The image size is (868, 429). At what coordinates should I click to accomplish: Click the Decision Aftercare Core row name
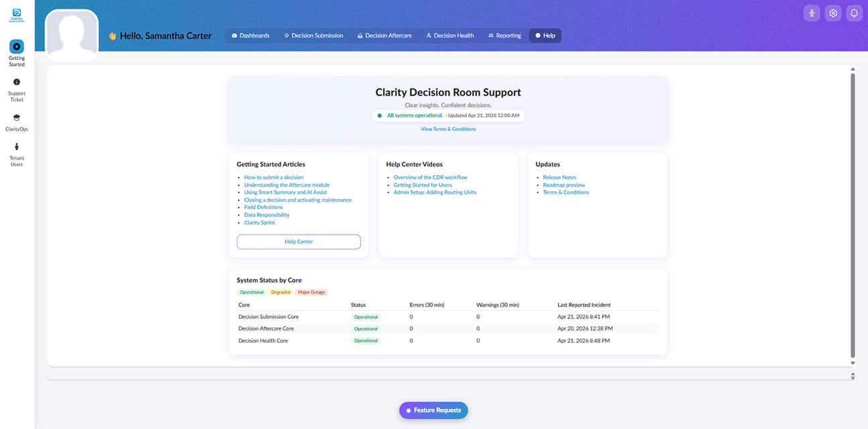click(x=266, y=328)
